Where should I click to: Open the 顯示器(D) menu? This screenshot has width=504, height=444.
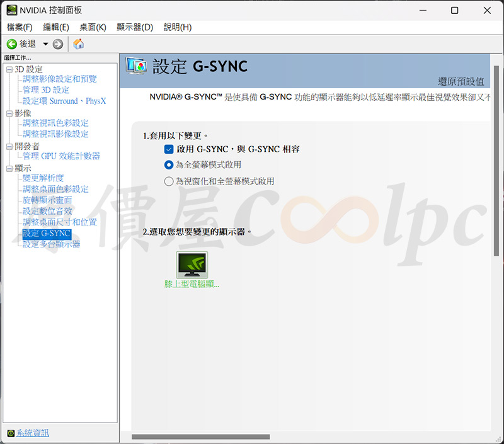click(135, 27)
